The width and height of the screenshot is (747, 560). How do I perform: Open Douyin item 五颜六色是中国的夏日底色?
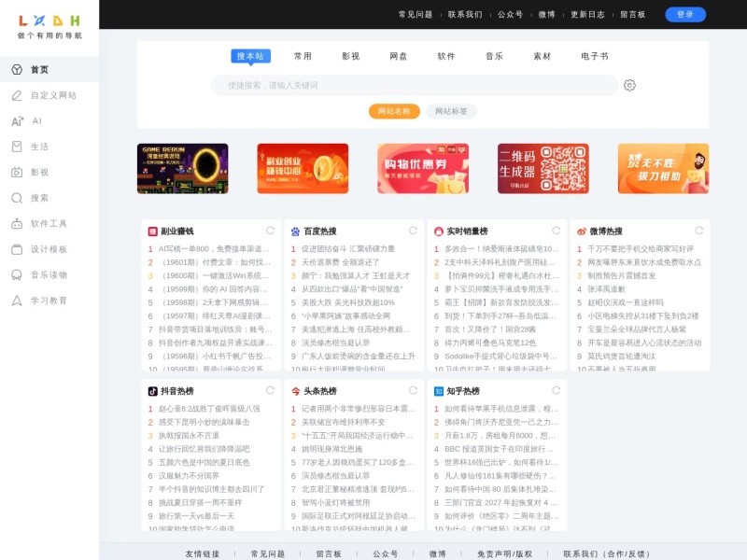(204, 462)
